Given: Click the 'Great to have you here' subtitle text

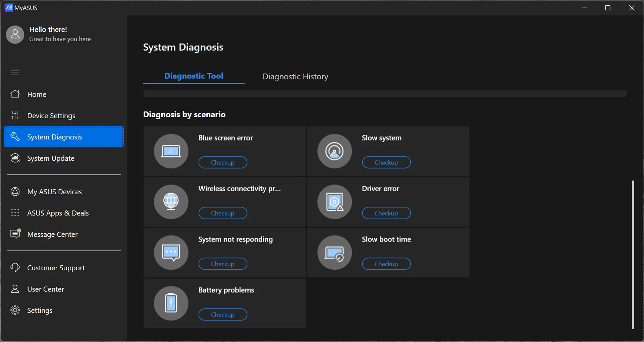Looking at the screenshot, I should pyautogui.click(x=60, y=39).
